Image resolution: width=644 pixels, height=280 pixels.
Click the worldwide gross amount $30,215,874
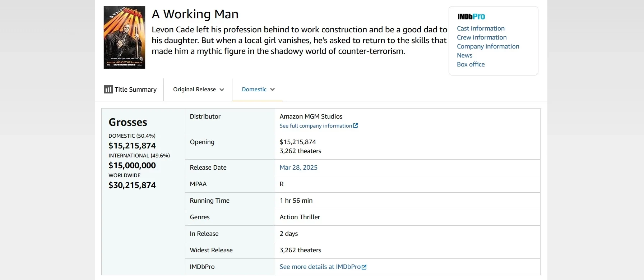tap(132, 185)
